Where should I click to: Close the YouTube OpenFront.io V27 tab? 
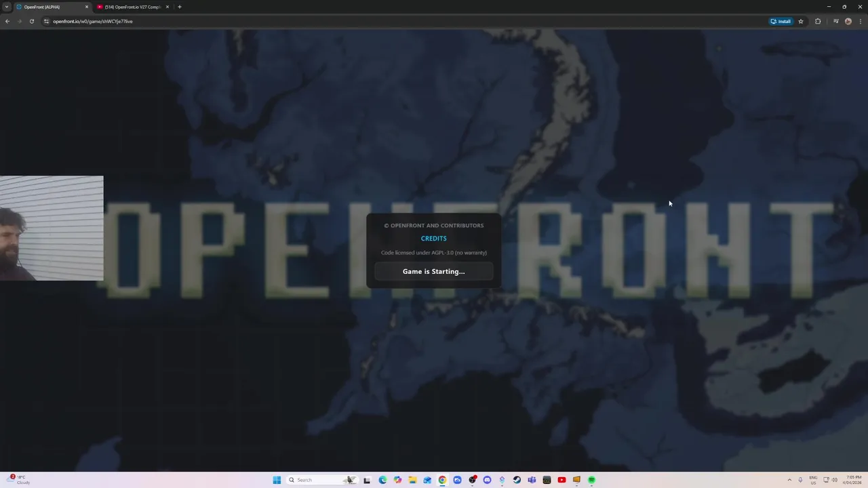pyautogui.click(x=167, y=7)
